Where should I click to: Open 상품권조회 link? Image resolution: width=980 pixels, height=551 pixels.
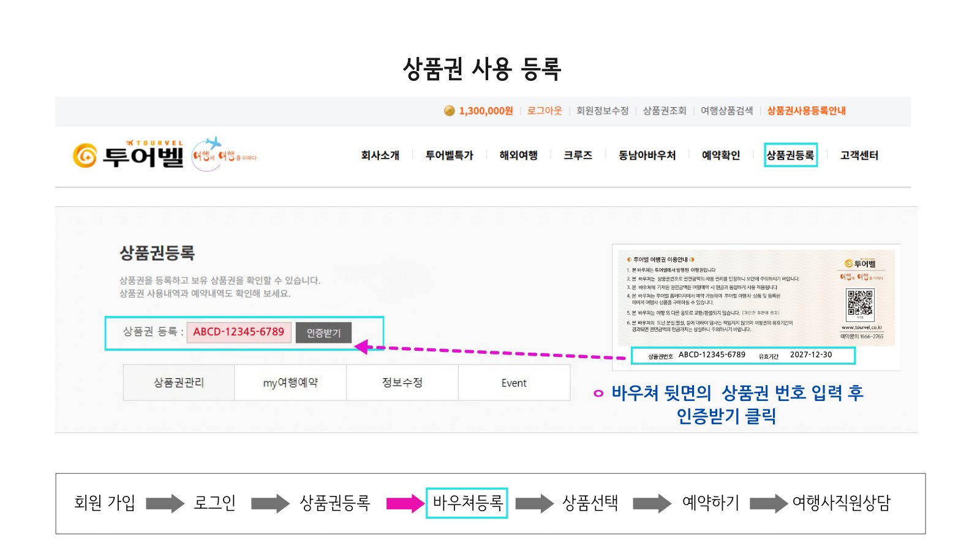pos(665,111)
